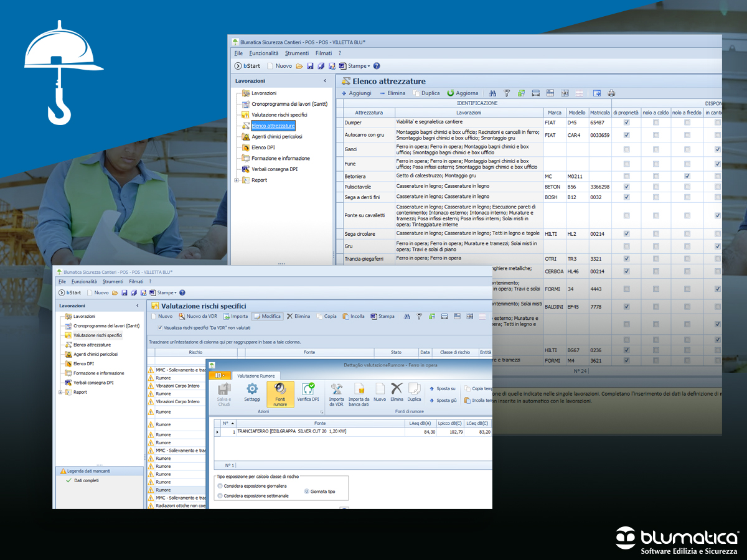Open Strumenti menu in front-left window

click(x=113, y=282)
